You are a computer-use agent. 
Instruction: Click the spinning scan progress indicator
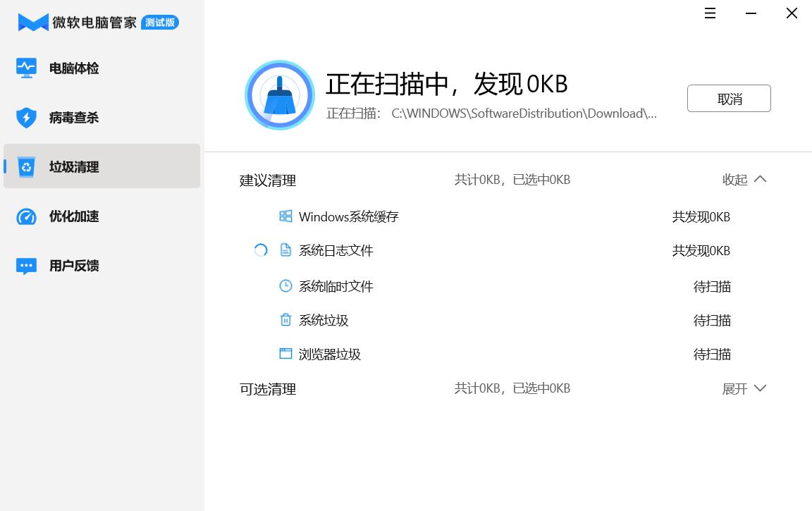coord(260,250)
